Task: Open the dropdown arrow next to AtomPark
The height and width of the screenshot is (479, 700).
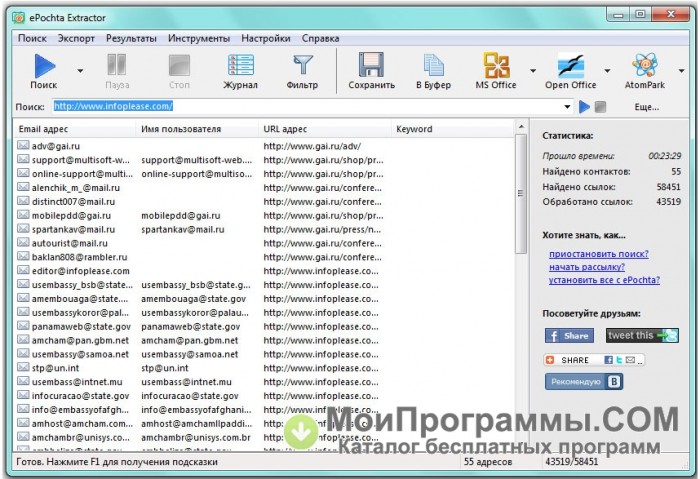Action: pyautogui.click(x=681, y=71)
